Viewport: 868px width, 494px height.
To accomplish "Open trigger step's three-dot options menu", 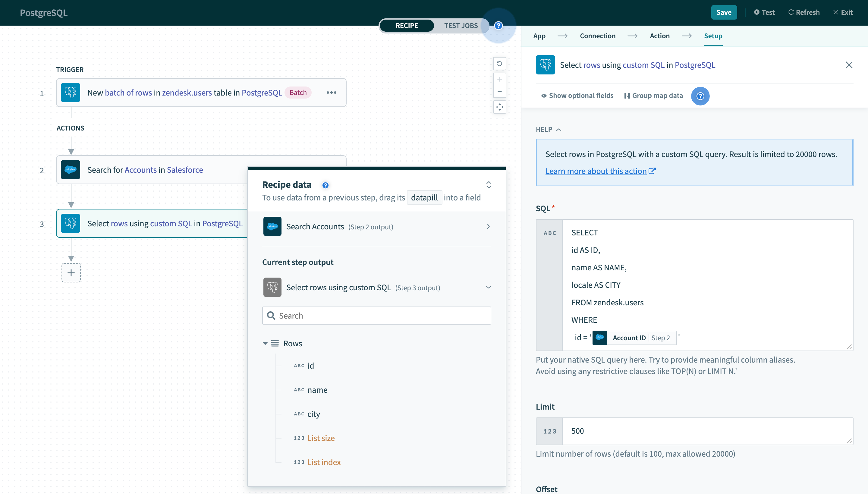I will [331, 93].
